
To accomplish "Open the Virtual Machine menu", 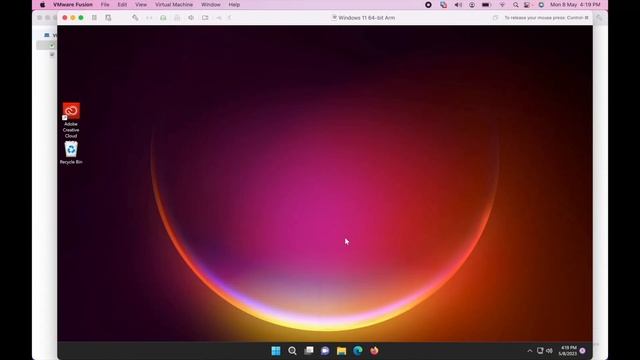I will click(174, 5).
